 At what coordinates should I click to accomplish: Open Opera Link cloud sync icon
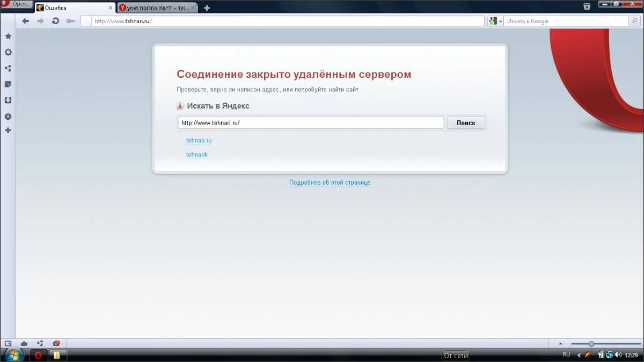coord(24,343)
